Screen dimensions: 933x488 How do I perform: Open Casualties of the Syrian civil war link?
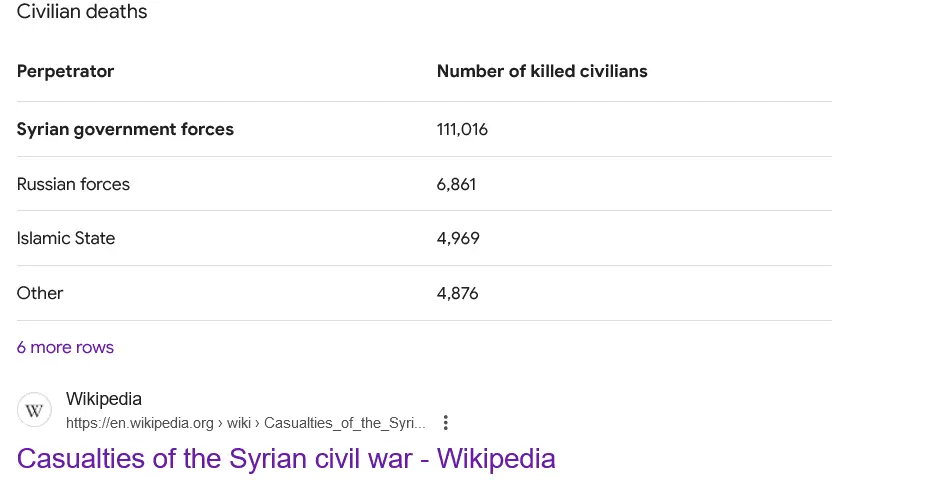[x=286, y=458]
